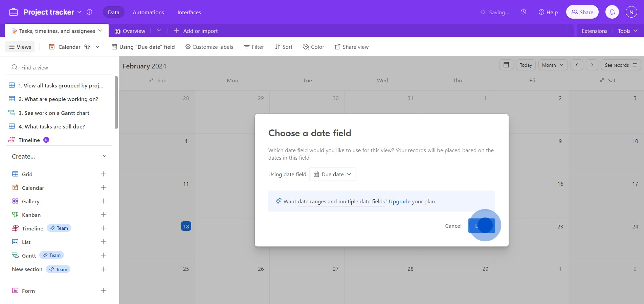Click the views sidebar scrollbar

pos(116,102)
